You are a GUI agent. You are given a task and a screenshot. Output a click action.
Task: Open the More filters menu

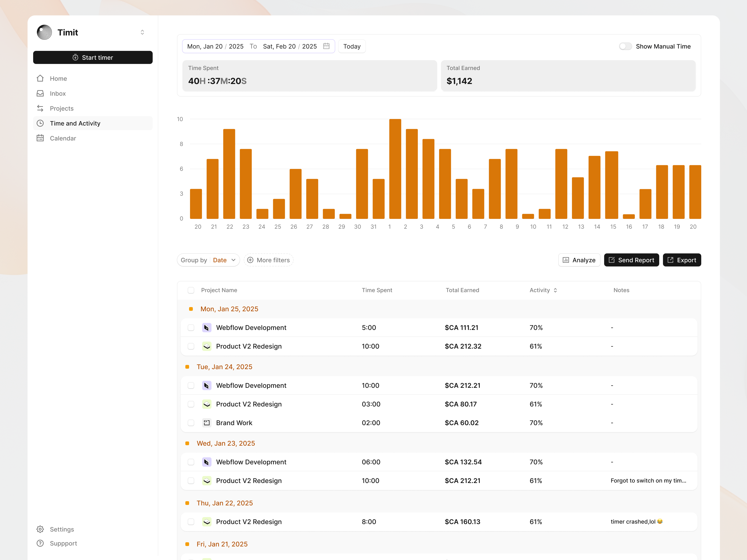268,260
